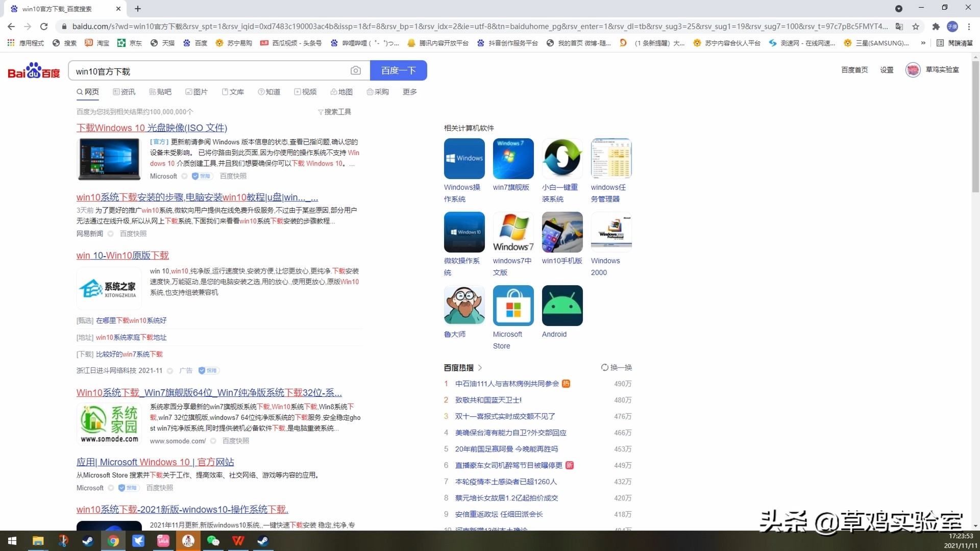Click the bookmark star in address bar

[x=915, y=27]
